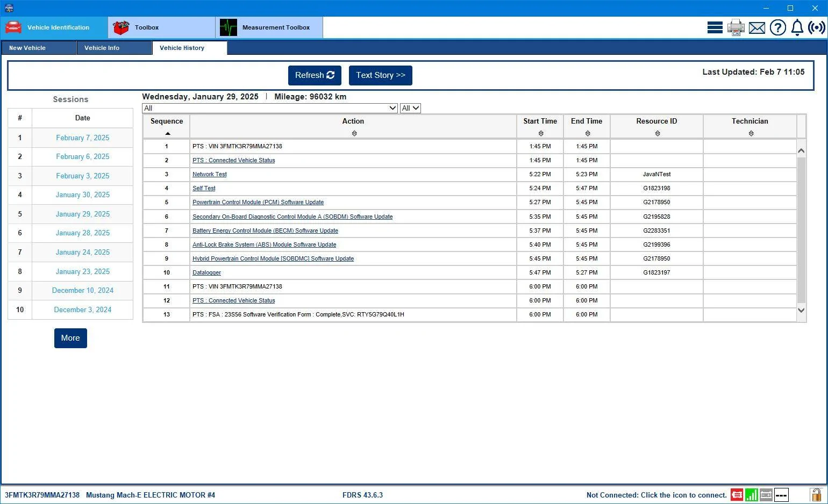Click the table vertical scrollbar thumb

pos(801,229)
